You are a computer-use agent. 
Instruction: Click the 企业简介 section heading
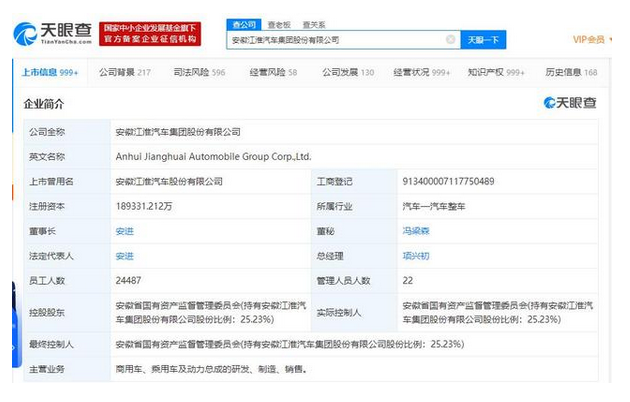(x=44, y=104)
